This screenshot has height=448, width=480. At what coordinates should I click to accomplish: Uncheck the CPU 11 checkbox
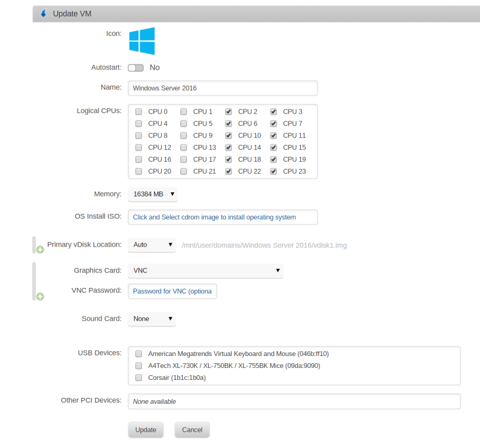pos(273,136)
